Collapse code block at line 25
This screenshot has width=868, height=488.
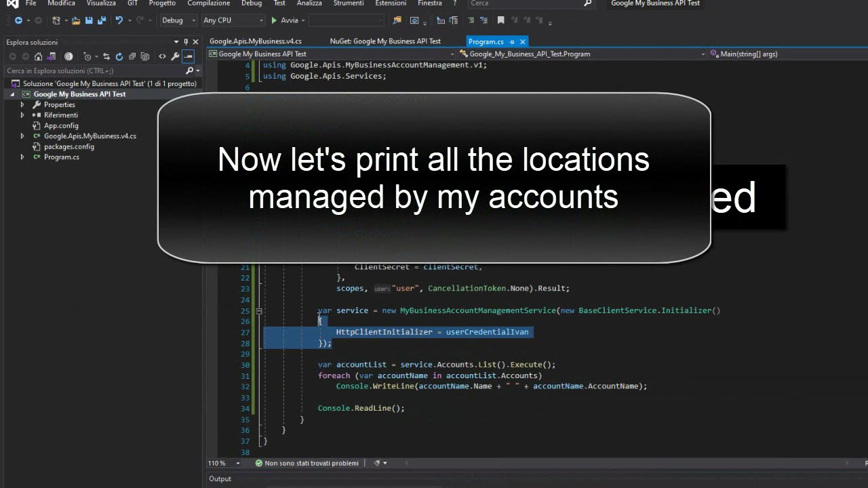click(258, 310)
